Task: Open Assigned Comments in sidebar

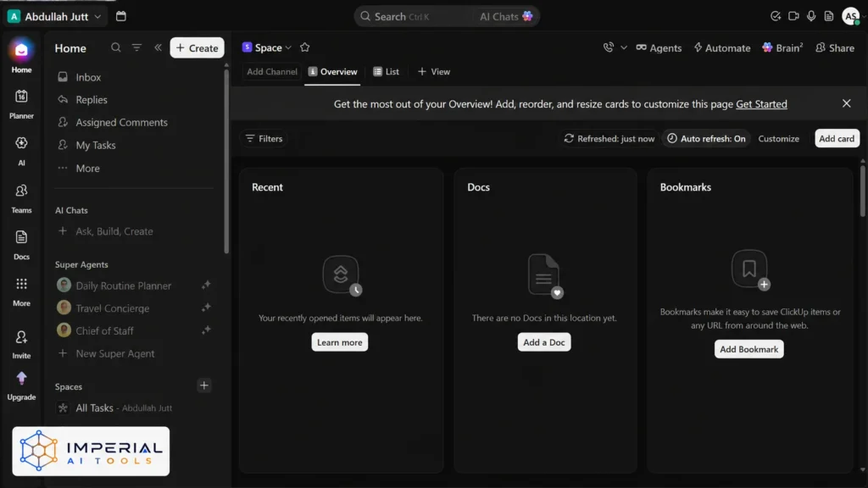Action: coord(121,122)
